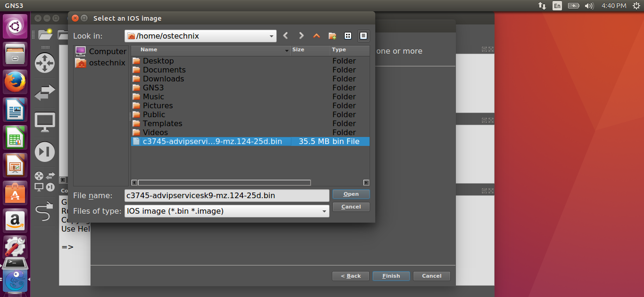644x297 pixels.
Task: Go back in the file dialog history
Action: [286, 36]
